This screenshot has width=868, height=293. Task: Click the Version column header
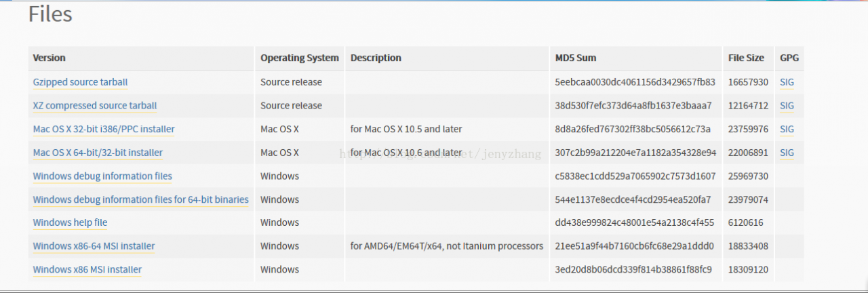coord(50,58)
